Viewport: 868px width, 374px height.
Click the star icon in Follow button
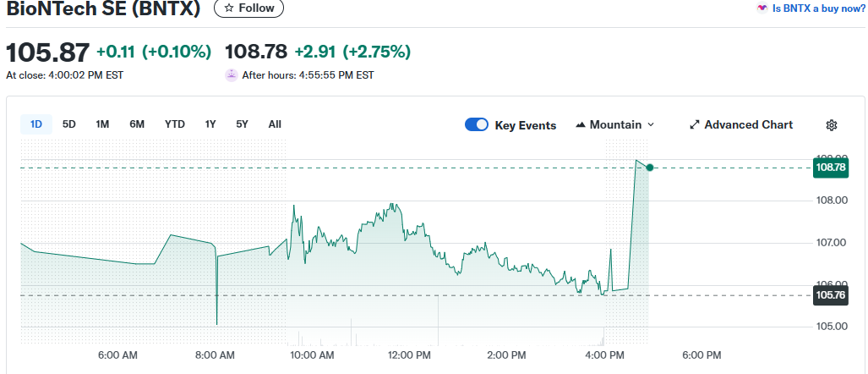228,8
